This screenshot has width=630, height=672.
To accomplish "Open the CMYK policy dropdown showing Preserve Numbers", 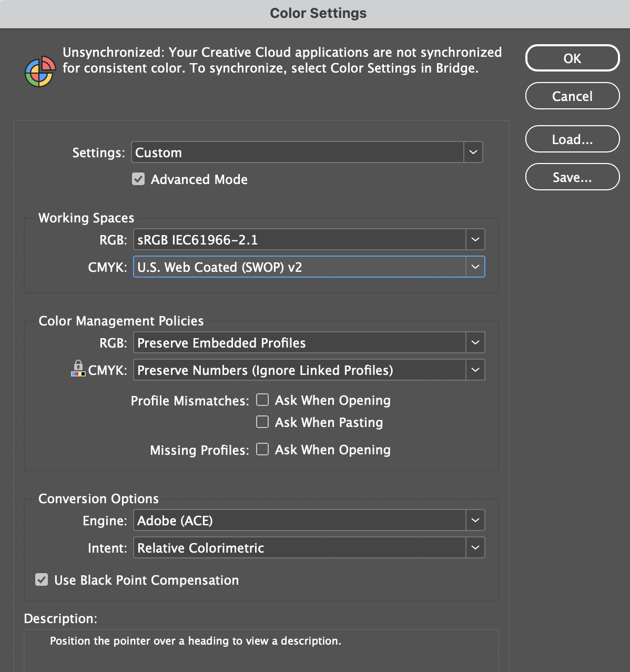I will pos(475,370).
